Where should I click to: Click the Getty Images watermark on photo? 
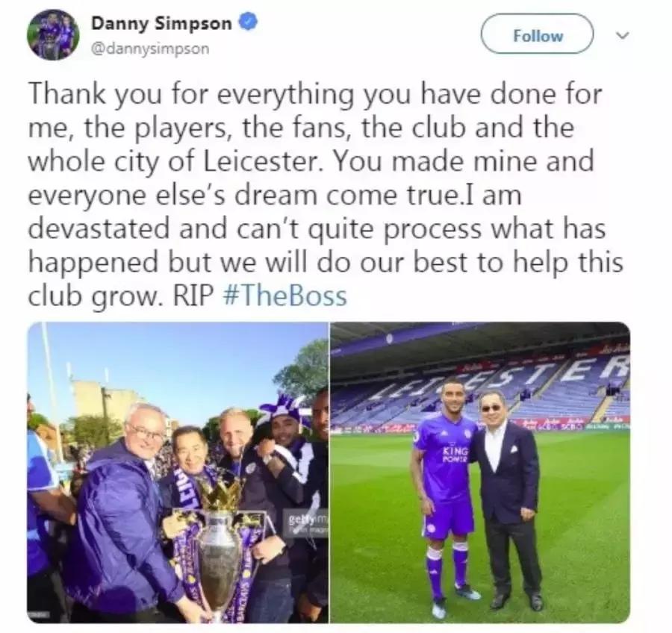pos(308,523)
